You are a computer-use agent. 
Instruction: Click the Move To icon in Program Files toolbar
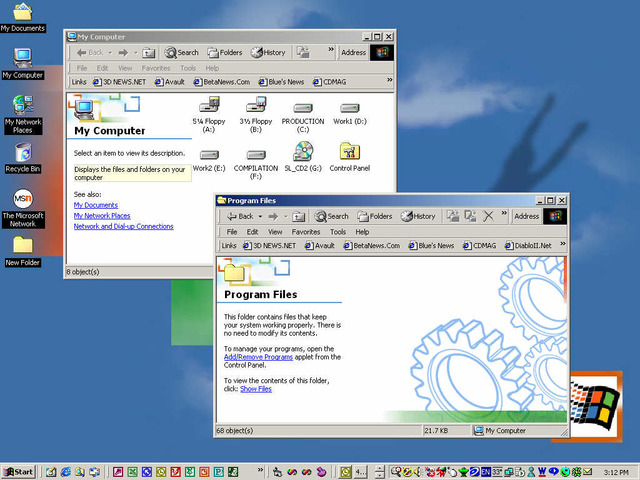453,216
